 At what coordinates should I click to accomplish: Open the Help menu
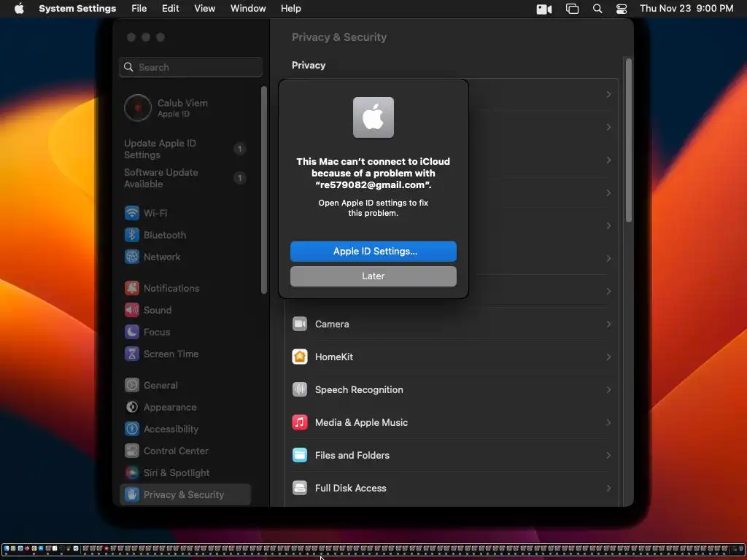tap(290, 9)
